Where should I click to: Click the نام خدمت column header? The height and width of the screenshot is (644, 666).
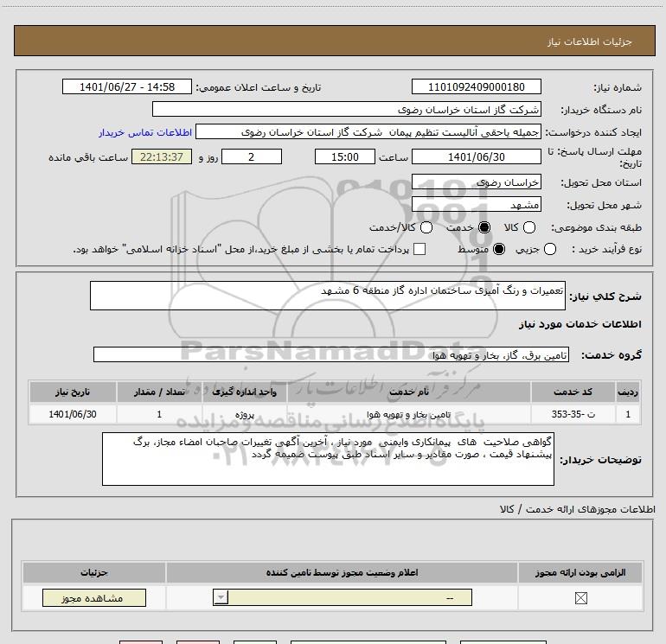[x=409, y=392]
